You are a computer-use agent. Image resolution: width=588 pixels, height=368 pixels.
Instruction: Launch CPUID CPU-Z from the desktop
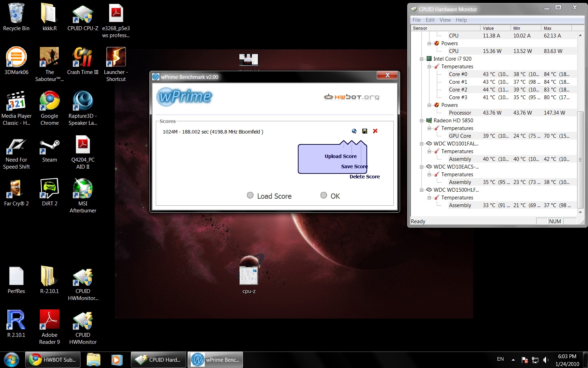point(83,17)
